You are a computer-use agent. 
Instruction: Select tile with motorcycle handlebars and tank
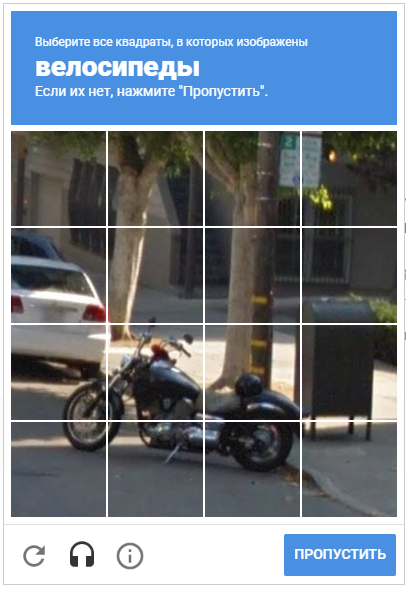coord(155,372)
